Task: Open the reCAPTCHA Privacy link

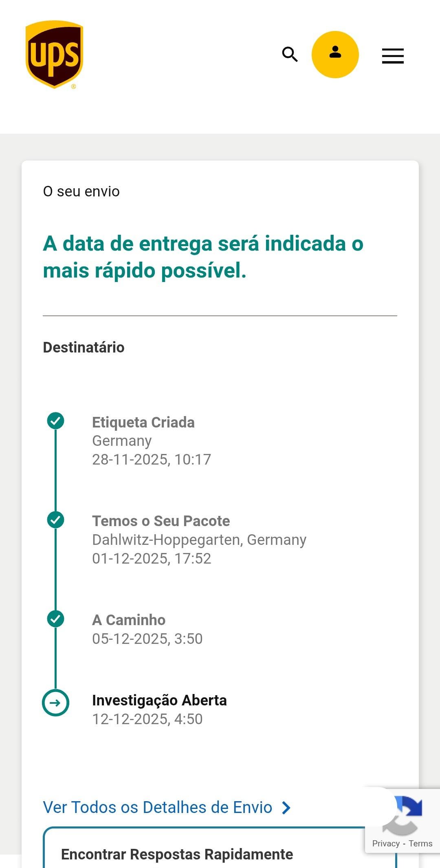Action: pyautogui.click(x=385, y=844)
